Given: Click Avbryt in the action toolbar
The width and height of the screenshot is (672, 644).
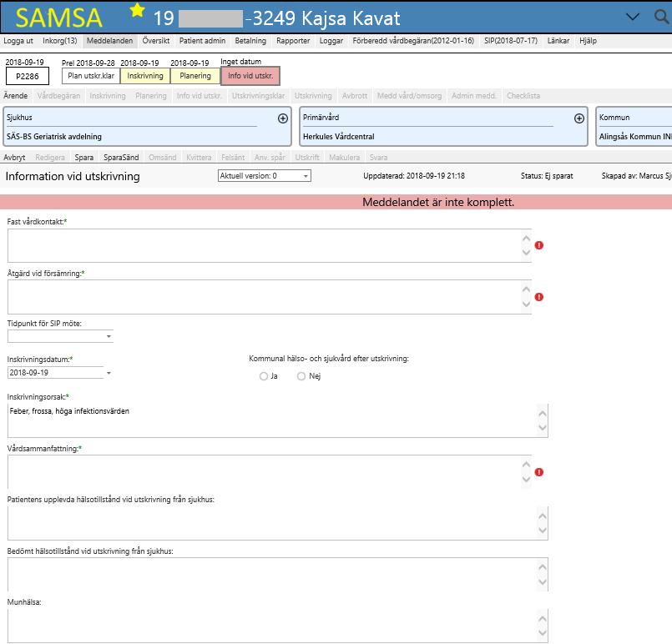Looking at the screenshot, I should [x=14, y=157].
